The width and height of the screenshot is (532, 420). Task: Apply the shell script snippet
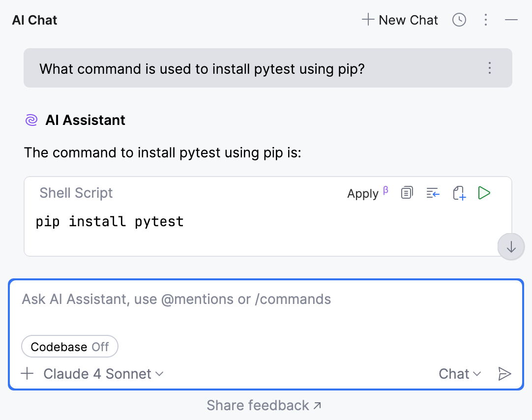[x=363, y=193]
